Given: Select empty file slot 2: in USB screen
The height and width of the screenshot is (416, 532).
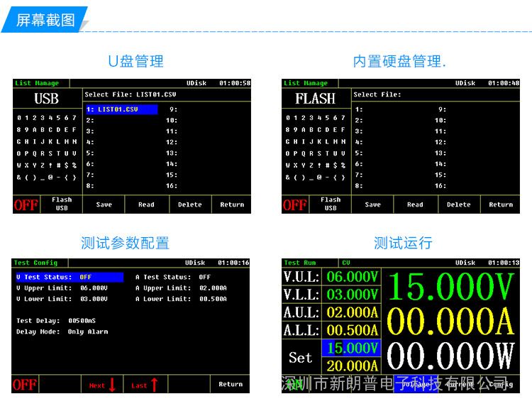Looking at the screenshot, I should tap(90, 120).
